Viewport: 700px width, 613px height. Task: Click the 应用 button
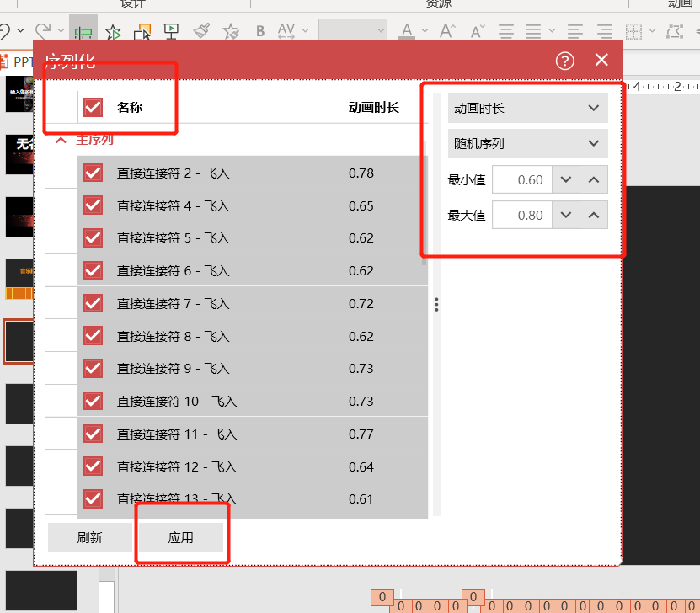[x=181, y=536]
